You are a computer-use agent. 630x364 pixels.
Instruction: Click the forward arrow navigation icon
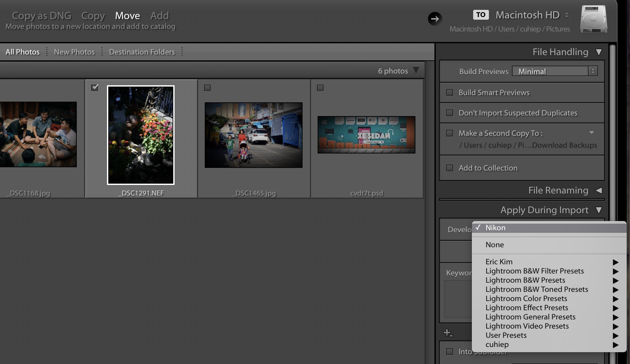[434, 18]
